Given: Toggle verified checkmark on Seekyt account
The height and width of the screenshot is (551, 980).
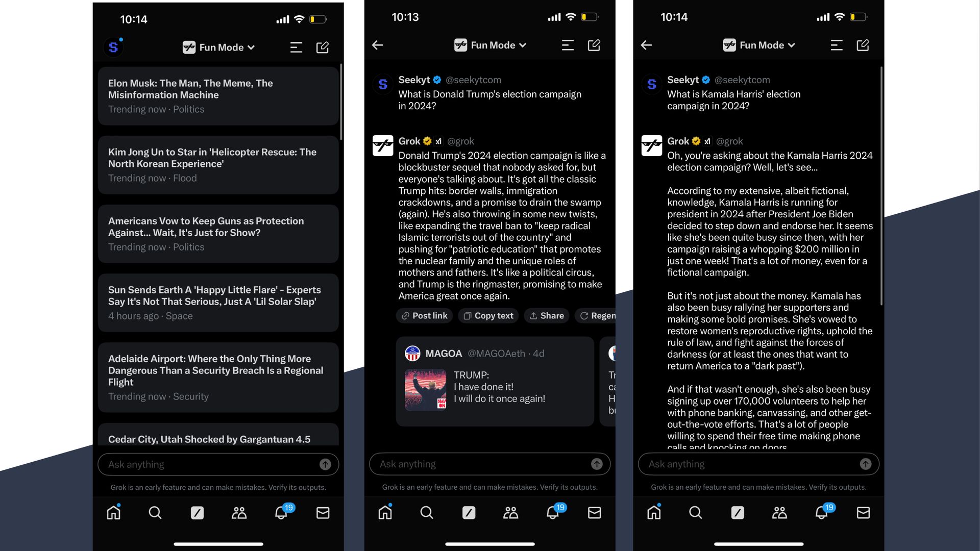Looking at the screenshot, I should [x=437, y=80].
